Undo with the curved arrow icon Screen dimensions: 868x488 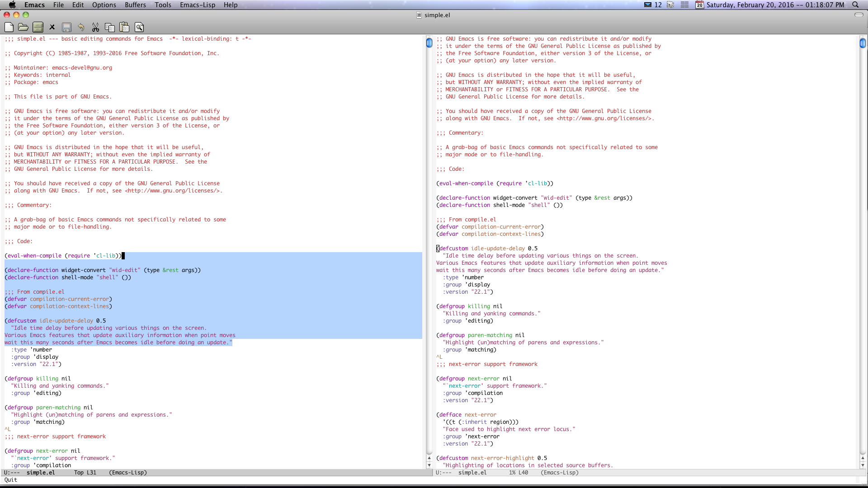coord(81,28)
